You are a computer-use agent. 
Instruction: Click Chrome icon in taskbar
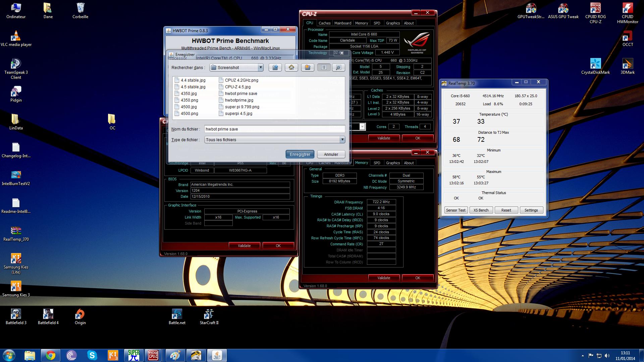[x=51, y=355]
